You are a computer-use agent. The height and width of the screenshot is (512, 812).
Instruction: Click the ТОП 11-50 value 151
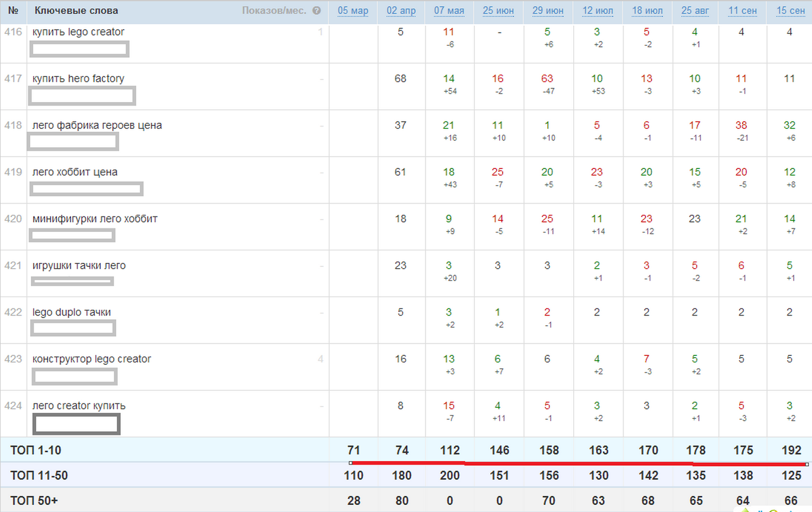[500, 475]
